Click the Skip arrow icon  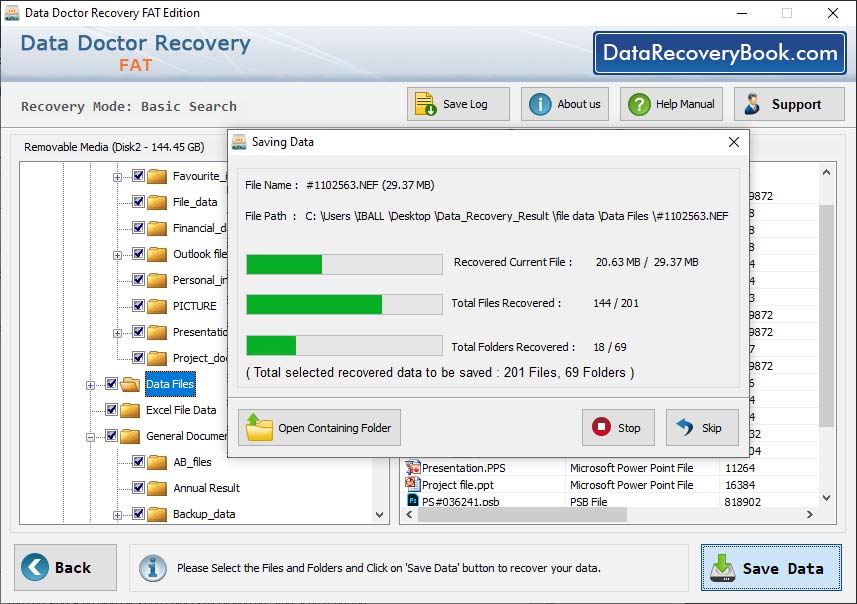[x=685, y=427]
